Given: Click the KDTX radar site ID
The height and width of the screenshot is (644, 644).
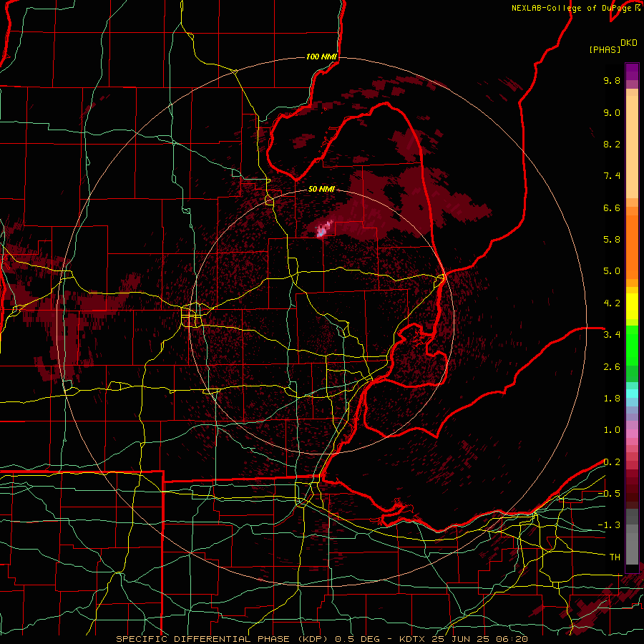Looking at the screenshot, I should (413, 639).
